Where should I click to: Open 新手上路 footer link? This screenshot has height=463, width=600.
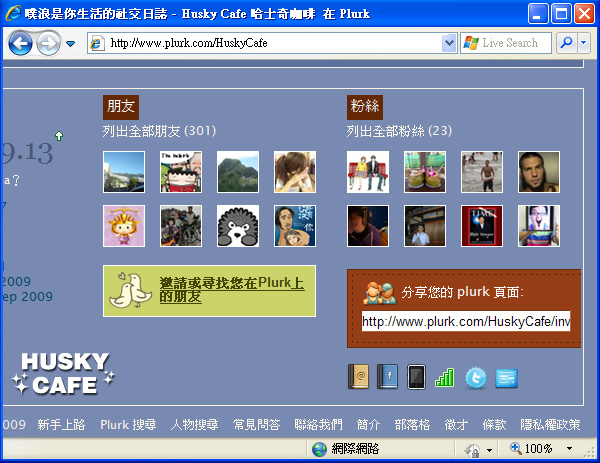click(x=61, y=425)
